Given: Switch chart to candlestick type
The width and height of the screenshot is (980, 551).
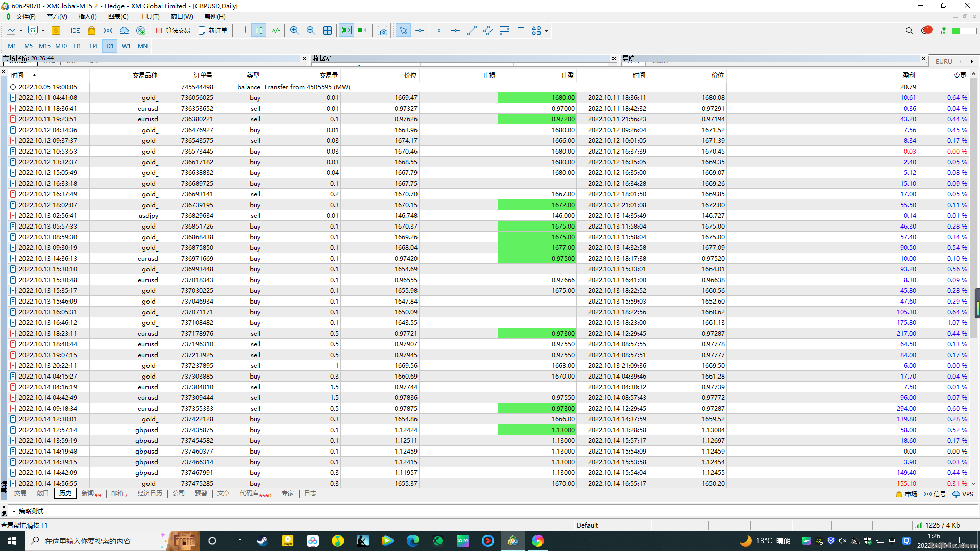Looking at the screenshot, I should point(259,31).
